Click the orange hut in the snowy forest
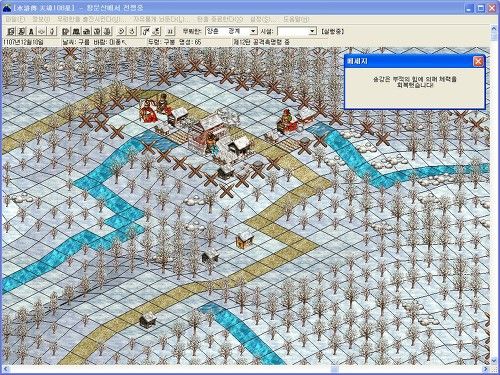The width and height of the screenshot is (500, 375). point(245,239)
